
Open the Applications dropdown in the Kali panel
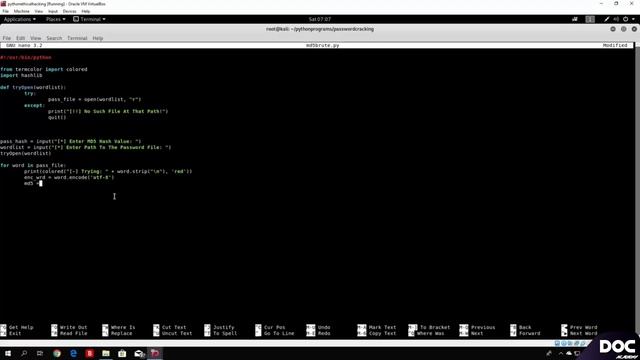pyautogui.click(x=20, y=19)
